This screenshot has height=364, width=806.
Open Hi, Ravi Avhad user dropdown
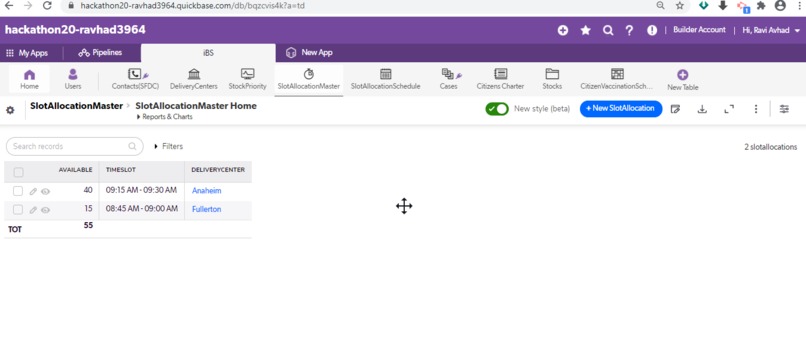[771, 30]
